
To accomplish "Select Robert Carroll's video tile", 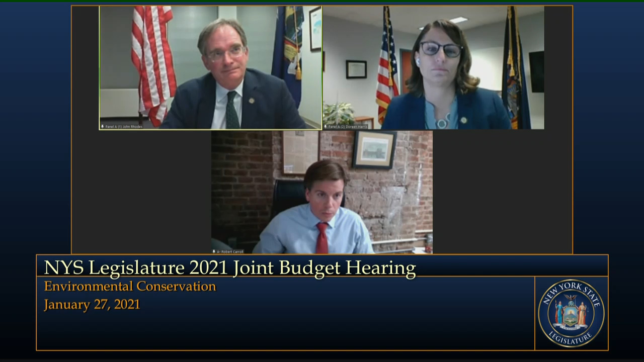I will click(321, 192).
